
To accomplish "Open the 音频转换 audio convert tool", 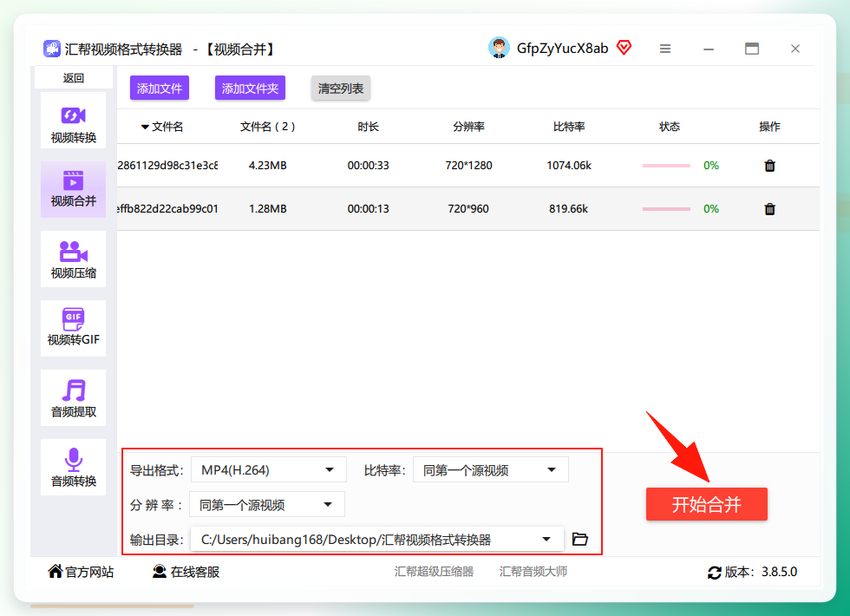I will point(73,468).
